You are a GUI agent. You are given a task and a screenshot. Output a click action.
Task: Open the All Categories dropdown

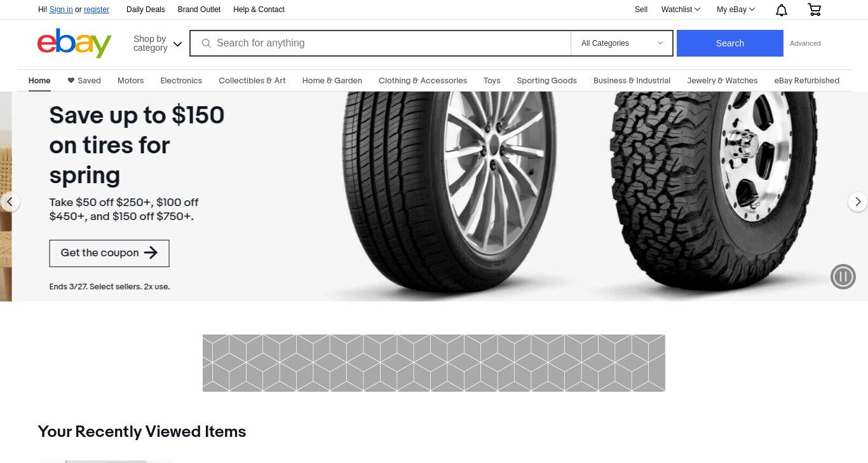click(621, 43)
